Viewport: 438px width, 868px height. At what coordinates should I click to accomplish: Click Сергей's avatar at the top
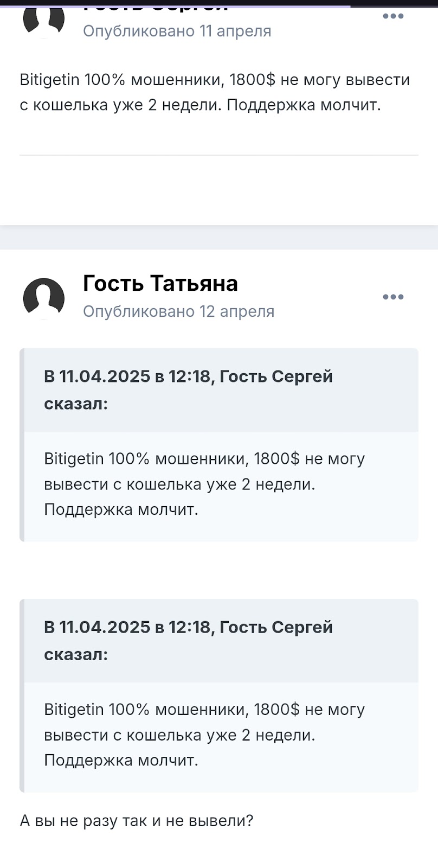44,19
